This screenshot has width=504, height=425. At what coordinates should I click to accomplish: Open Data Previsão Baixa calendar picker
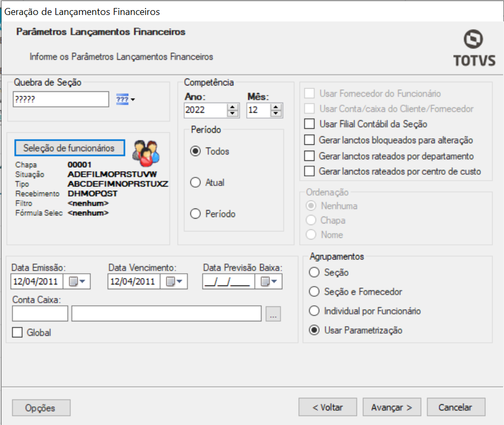[x=269, y=282]
